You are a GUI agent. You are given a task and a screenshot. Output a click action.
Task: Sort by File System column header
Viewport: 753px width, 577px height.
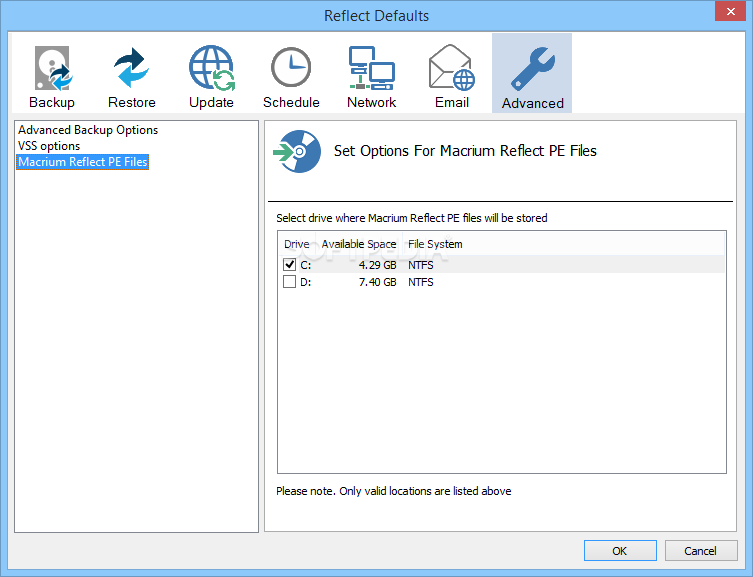pyautogui.click(x=435, y=244)
